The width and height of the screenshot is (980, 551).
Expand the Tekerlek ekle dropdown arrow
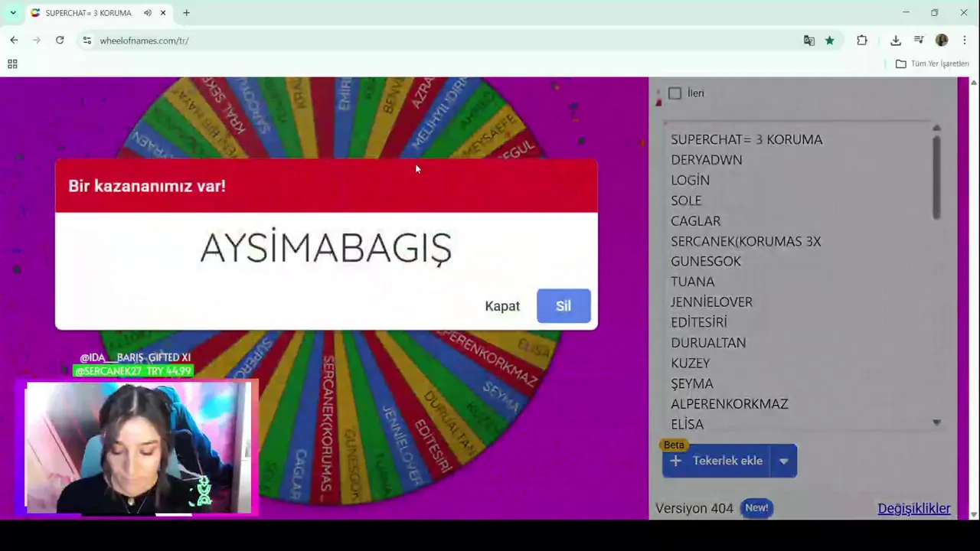point(783,461)
